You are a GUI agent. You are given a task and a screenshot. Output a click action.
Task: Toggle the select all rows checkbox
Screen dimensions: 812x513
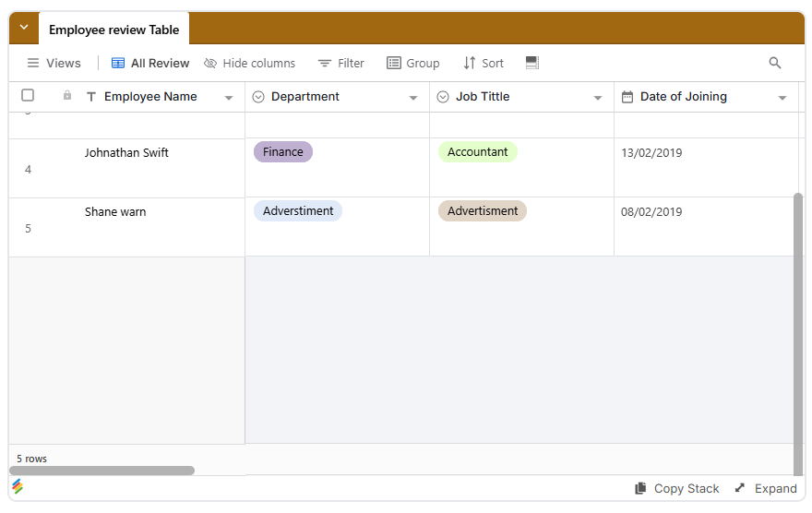click(28, 95)
